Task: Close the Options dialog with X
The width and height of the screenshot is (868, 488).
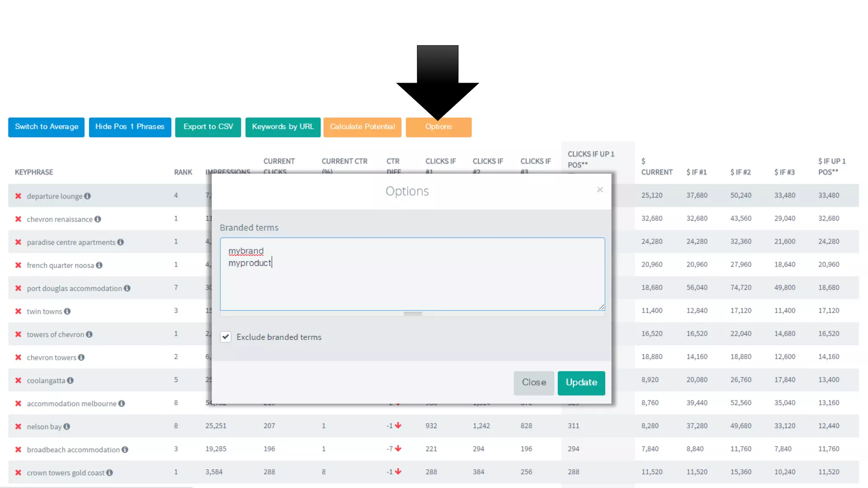Action: 600,190
